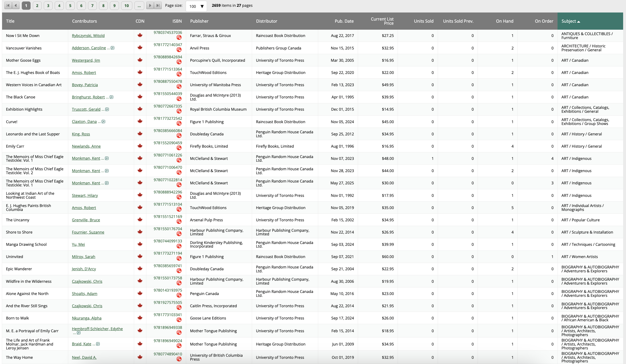Click the red circle icon under ISBN 9781927575505
Screen dimensions: 626x364
(179, 307)
